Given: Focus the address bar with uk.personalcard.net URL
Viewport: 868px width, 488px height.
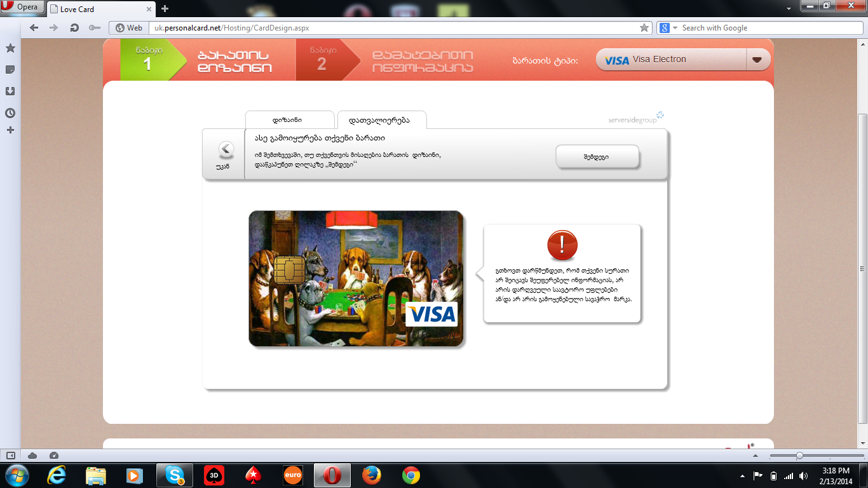Looking at the screenshot, I should click(x=394, y=28).
